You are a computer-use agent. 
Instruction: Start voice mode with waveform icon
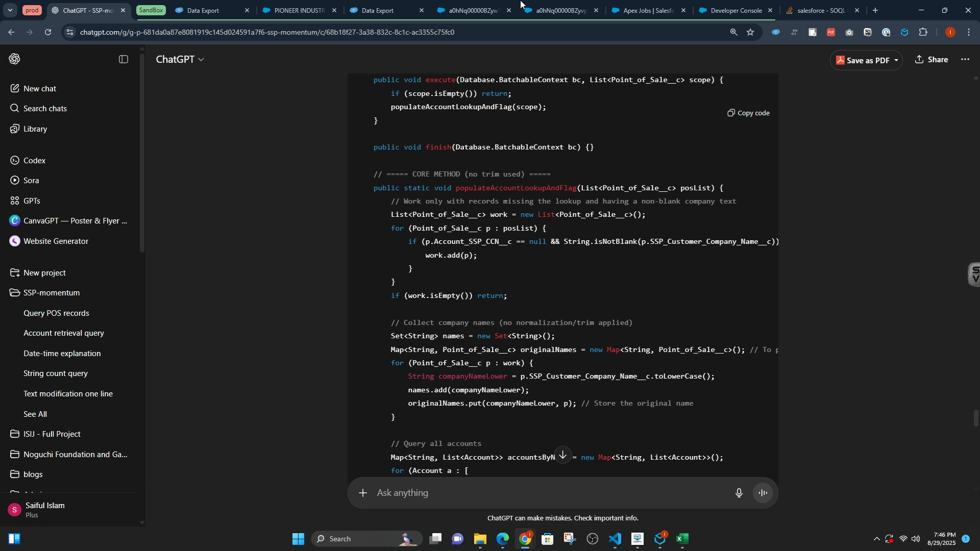[763, 493]
